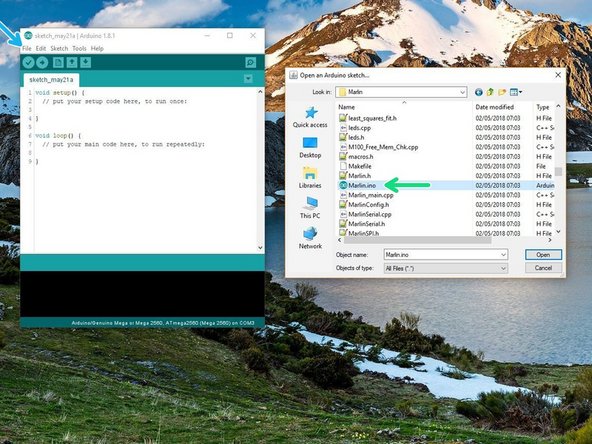Click the Save sketch arrow-down icon
This screenshot has height=444, width=592.
point(85,62)
